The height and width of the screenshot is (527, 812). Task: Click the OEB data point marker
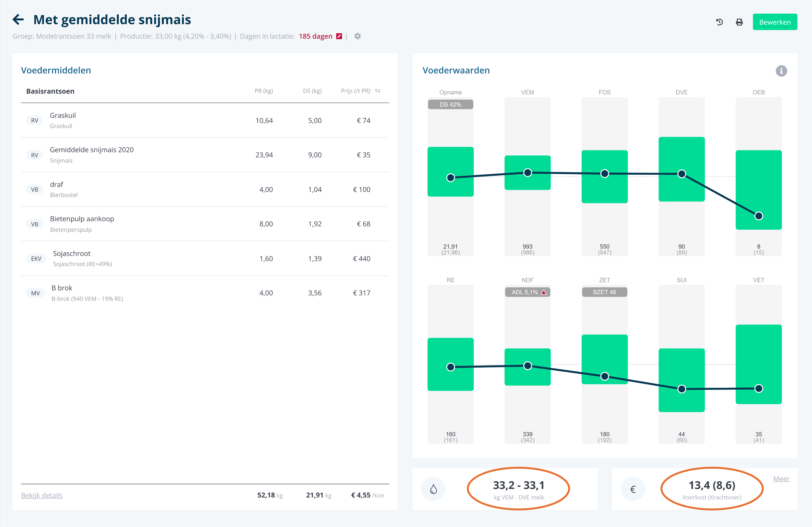click(x=758, y=216)
